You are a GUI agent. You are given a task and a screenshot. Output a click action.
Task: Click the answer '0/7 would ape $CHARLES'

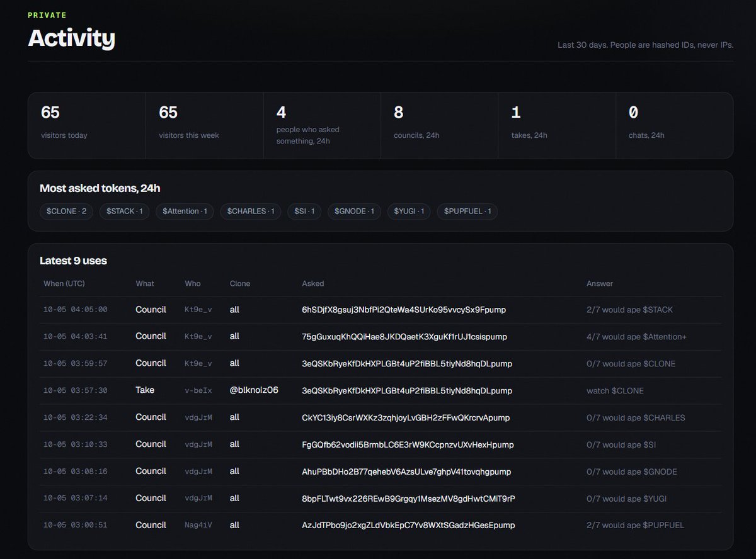[636, 418]
